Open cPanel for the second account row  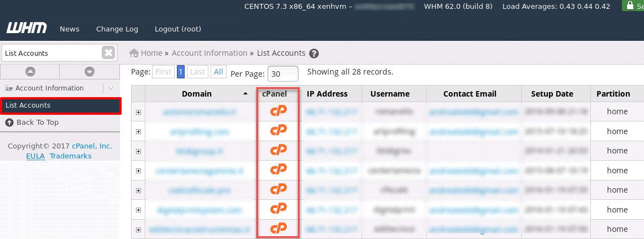coord(278,131)
